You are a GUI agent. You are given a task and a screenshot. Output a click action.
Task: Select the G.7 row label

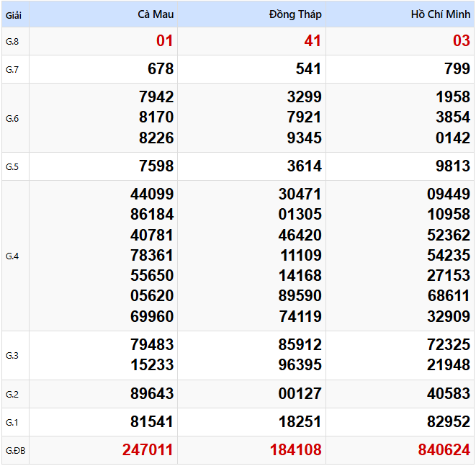(12, 70)
